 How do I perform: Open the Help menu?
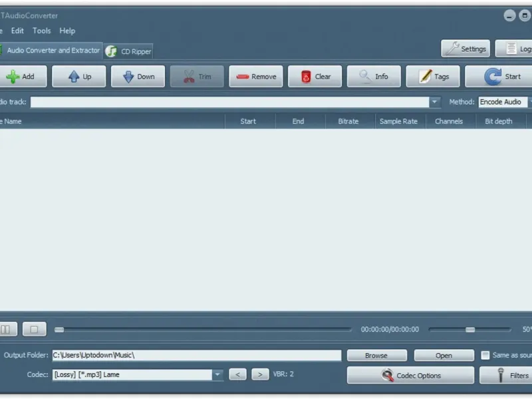67,31
